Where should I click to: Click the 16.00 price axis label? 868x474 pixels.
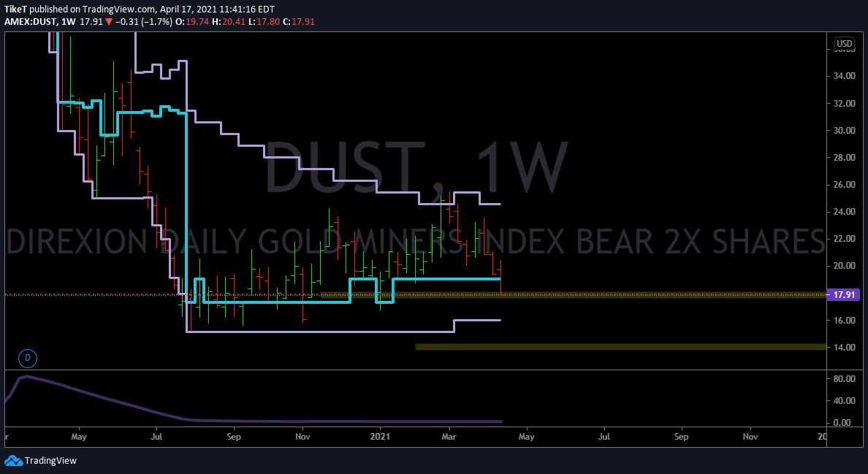tap(844, 320)
